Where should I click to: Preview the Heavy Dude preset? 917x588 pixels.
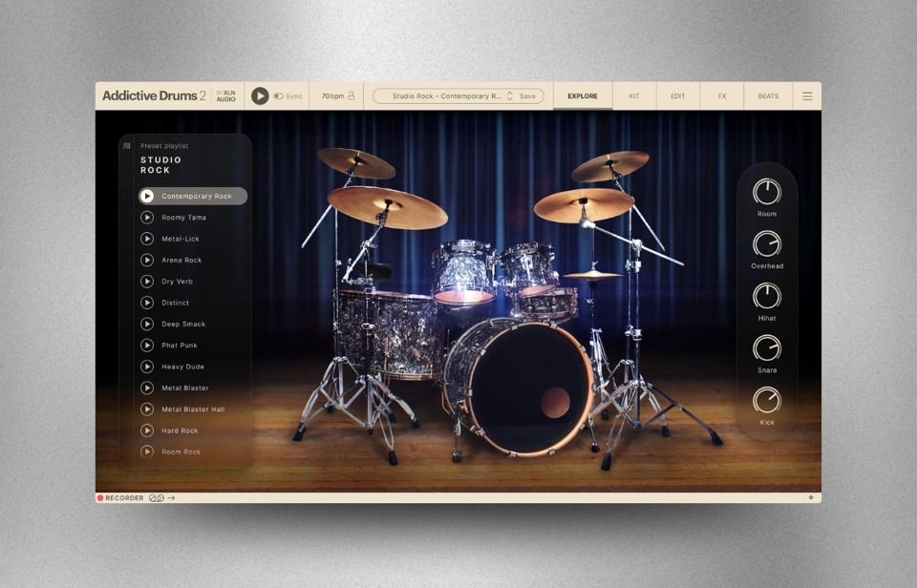[147, 367]
